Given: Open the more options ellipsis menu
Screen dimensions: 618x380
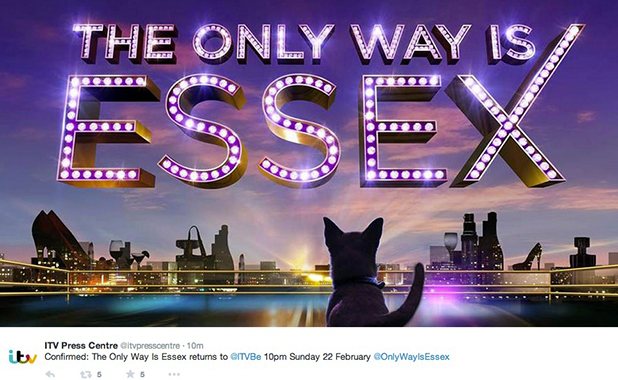Looking at the screenshot, I should [x=174, y=374].
